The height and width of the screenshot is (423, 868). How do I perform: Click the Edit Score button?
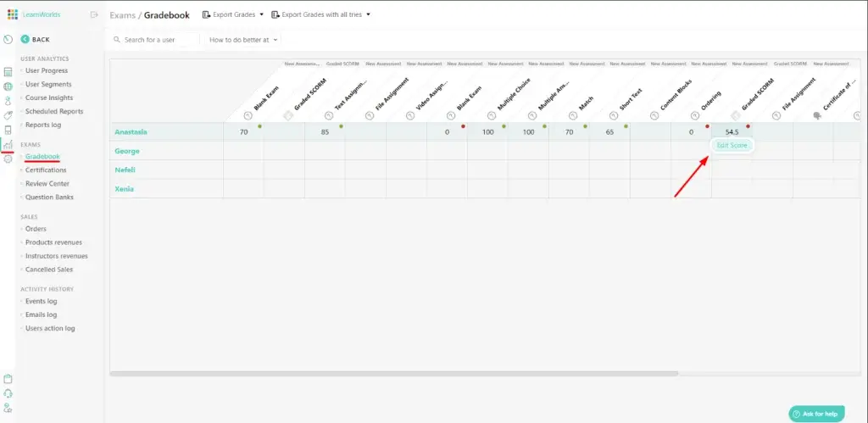coord(732,146)
